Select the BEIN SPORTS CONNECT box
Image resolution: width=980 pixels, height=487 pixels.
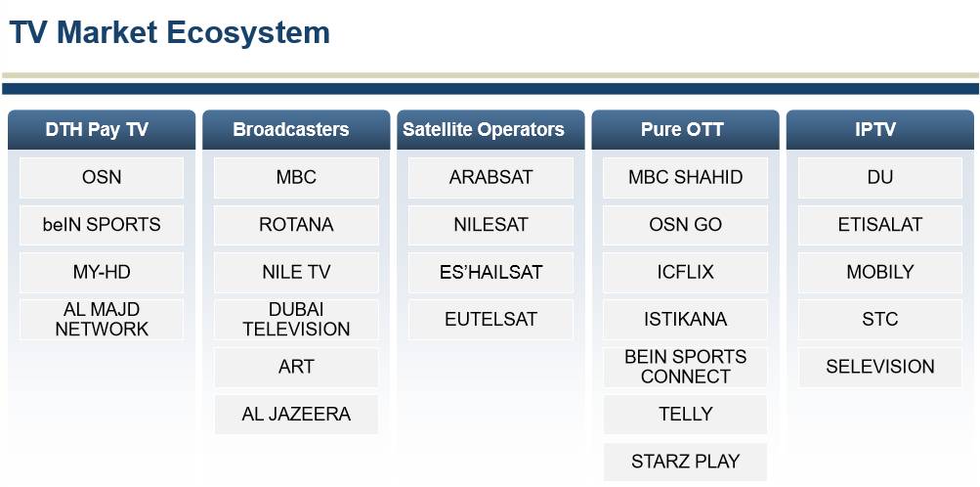click(685, 367)
